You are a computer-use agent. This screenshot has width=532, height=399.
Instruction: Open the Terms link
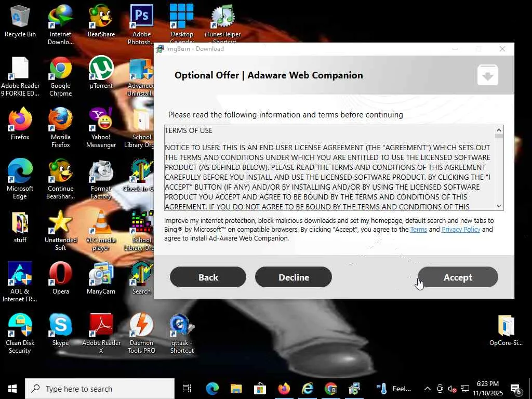click(419, 229)
